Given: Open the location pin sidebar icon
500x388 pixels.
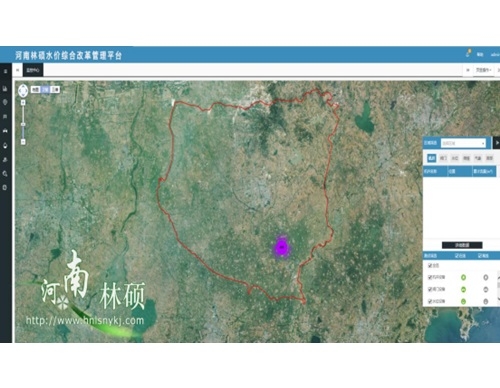Looking at the screenshot, I should (x=5, y=102).
